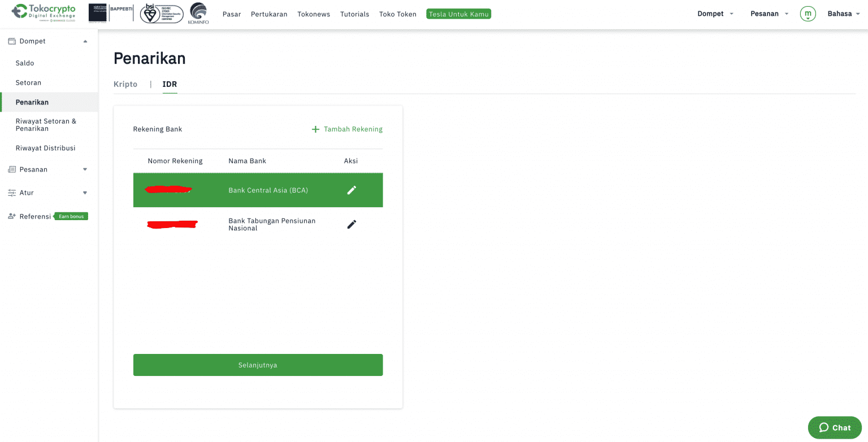Open the Dompet dropdown in top bar

pos(715,14)
